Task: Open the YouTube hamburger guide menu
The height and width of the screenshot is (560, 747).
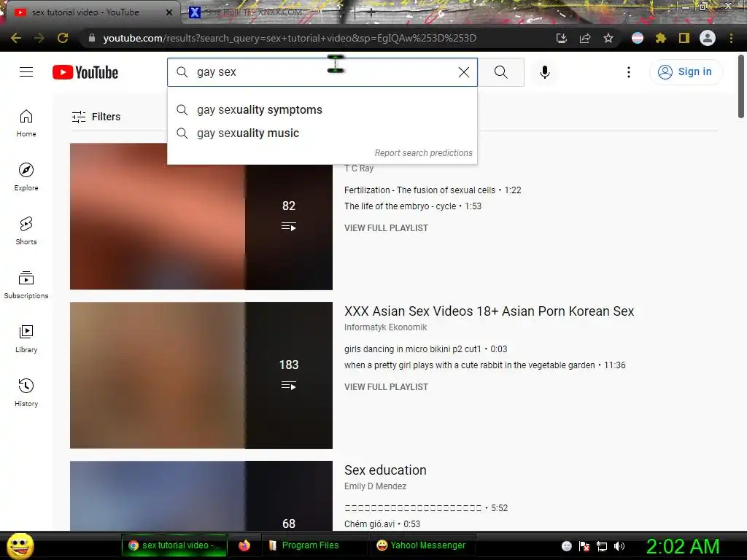Action: [x=26, y=72]
